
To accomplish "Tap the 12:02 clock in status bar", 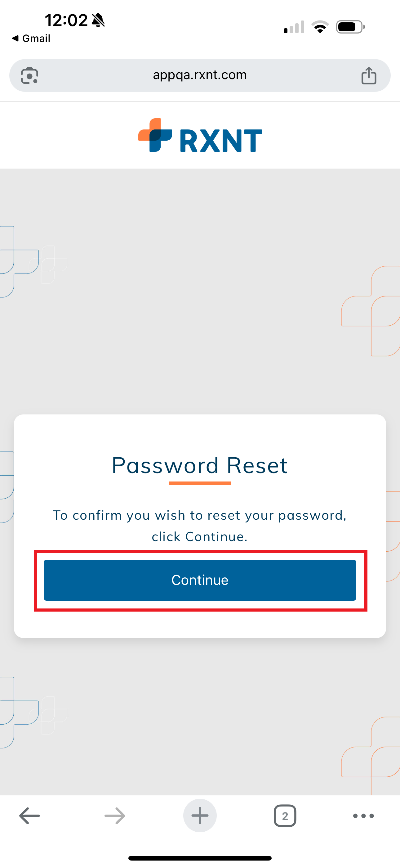I will (66, 20).
